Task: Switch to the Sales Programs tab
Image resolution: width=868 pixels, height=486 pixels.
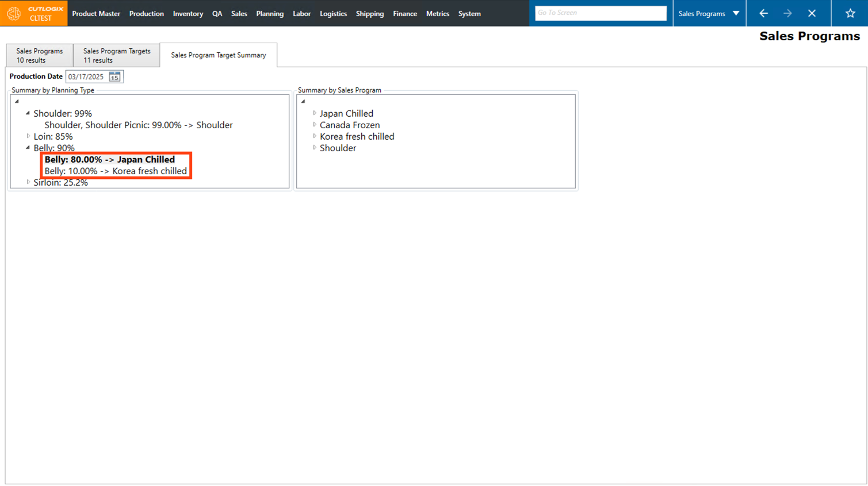Action: [39, 55]
